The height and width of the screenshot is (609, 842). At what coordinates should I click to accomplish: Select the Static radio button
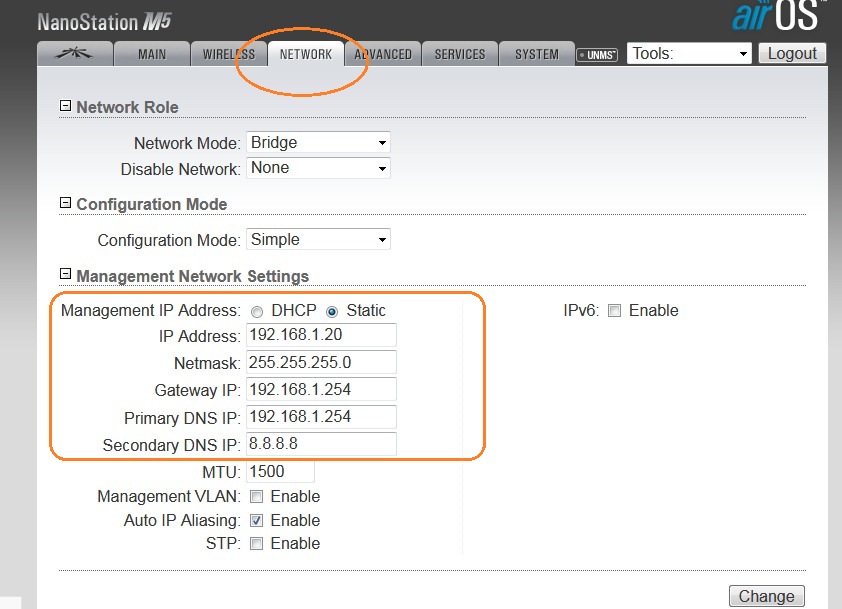332,311
